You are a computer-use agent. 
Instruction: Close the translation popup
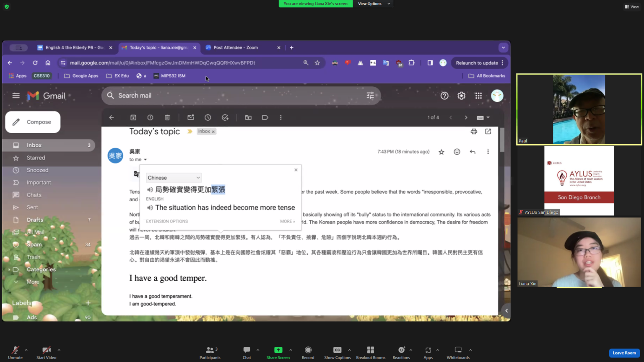pyautogui.click(x=296, y=170)
